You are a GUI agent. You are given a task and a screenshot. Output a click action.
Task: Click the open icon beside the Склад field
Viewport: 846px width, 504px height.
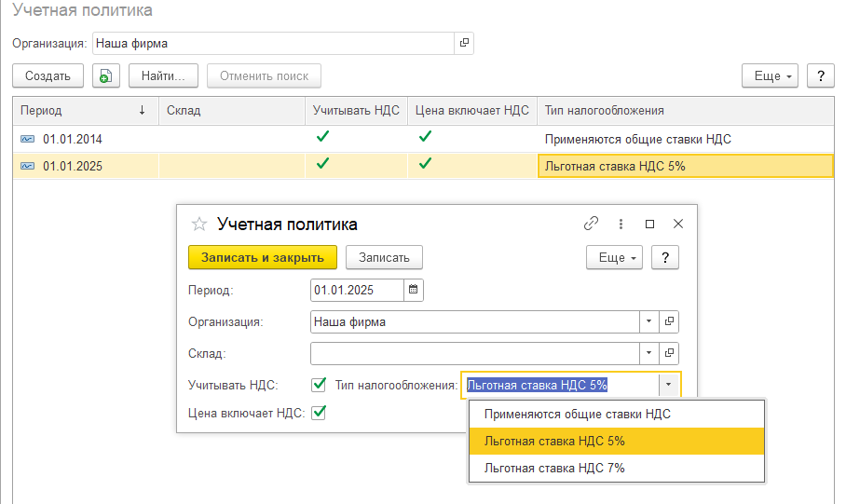click(x=668, y=353)
